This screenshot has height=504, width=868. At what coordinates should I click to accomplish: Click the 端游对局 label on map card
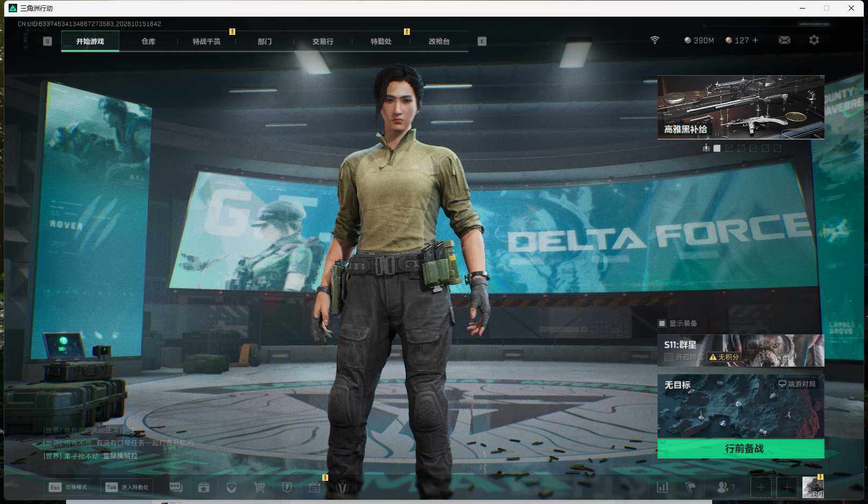[797, 384]
